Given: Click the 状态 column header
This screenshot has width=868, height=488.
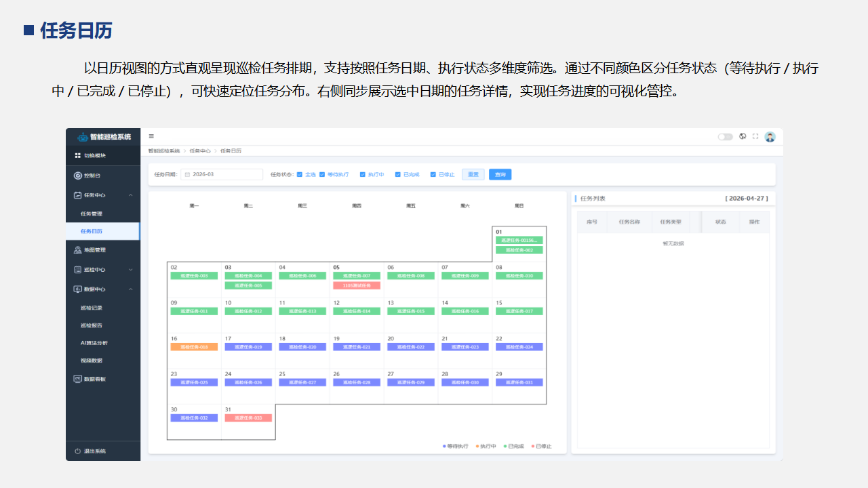Looking at the screenshot, I should pos(721,222).
